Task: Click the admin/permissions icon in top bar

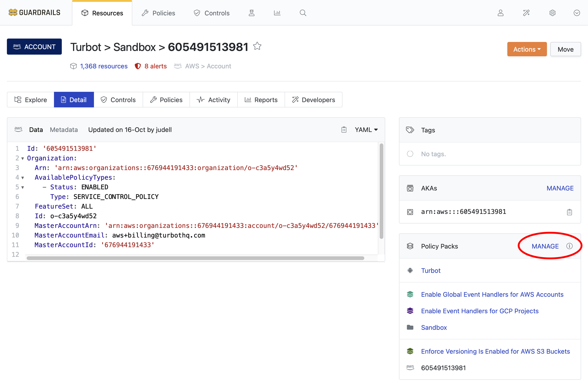Action: coord(252,13)
